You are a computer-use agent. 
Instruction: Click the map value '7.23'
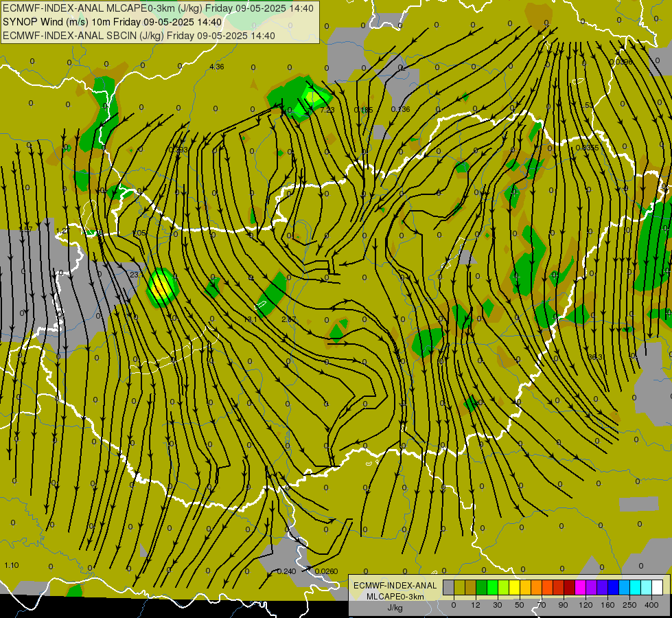(327, 110)
